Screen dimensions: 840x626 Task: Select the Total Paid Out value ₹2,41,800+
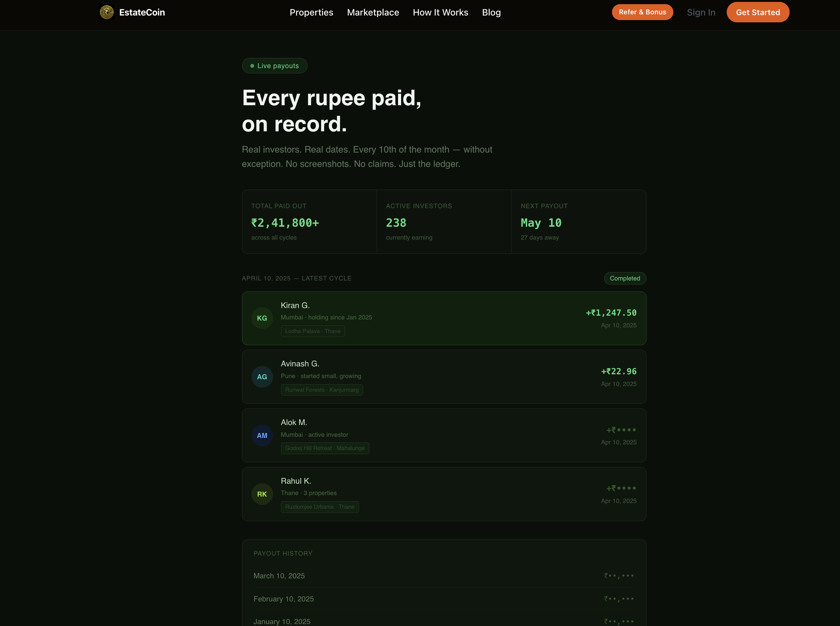point(285,223)
